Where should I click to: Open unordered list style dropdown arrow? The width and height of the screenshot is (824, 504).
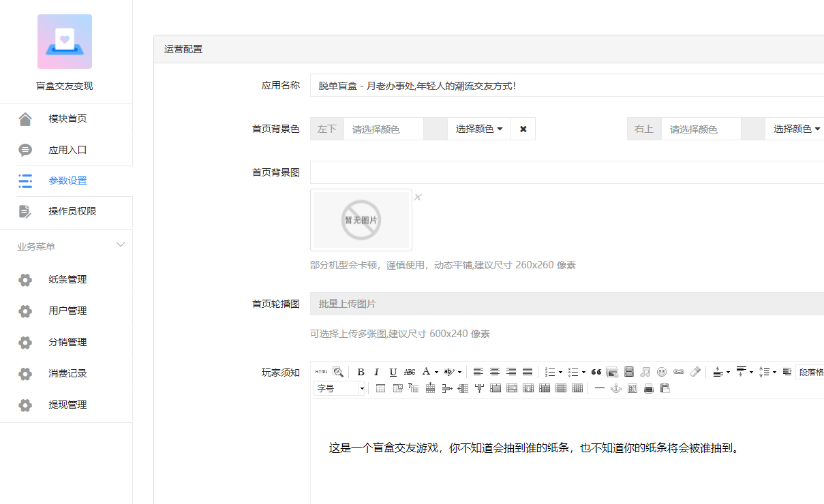click(x=583, y=373)
